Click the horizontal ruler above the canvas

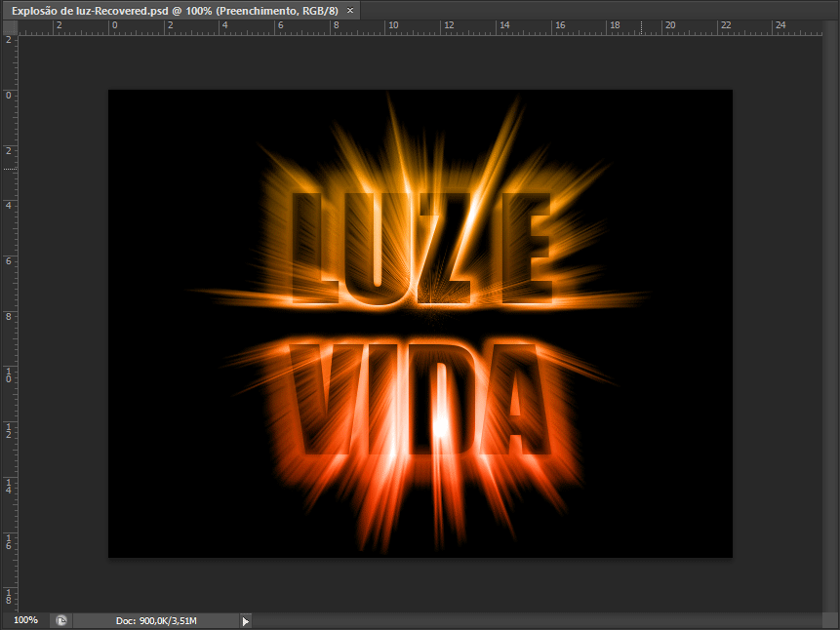coord(420,27)
